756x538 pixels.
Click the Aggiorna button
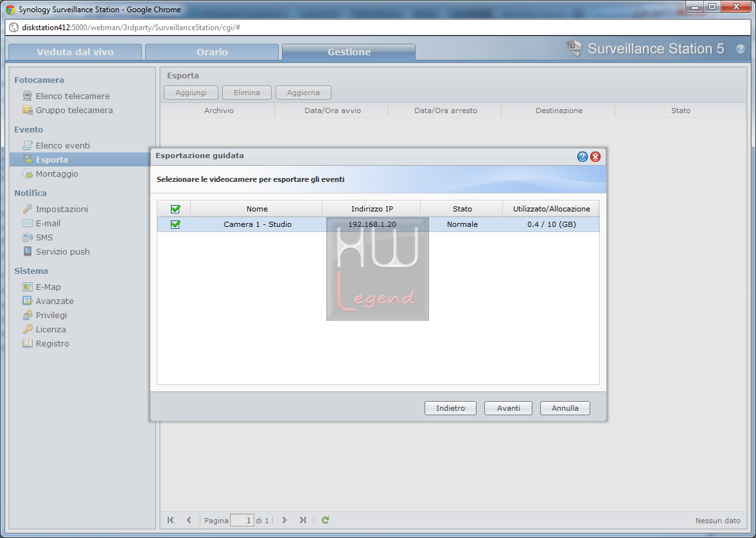(303, 92)
